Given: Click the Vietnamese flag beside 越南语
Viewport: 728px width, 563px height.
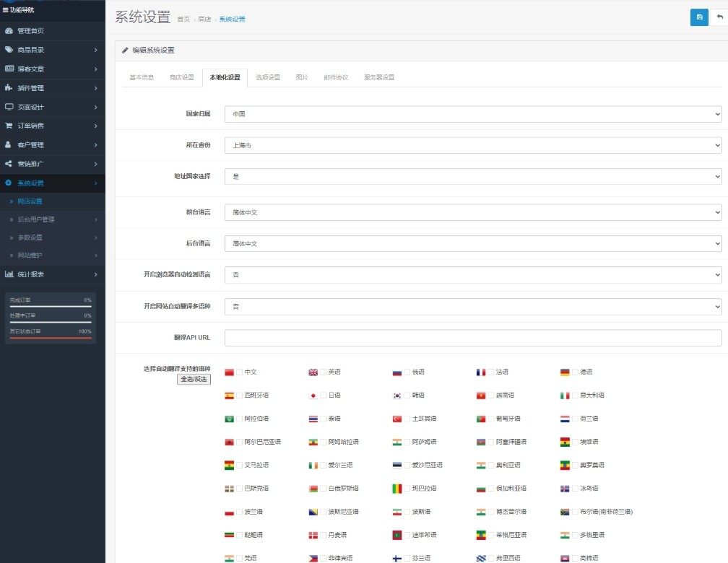Looking at the screenshot, I should pos(481,396).
